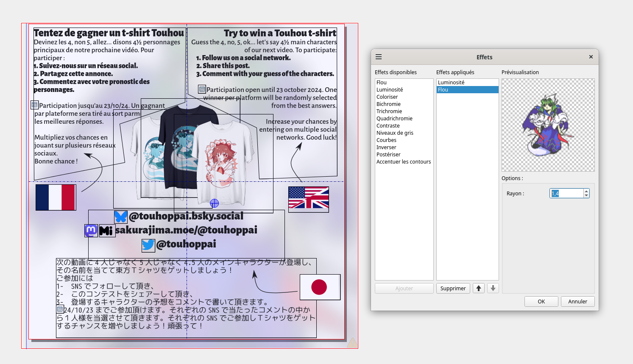Decrease the Rayon value with down arrow
Screen dimensions: 633x364
tap(586, 195)
